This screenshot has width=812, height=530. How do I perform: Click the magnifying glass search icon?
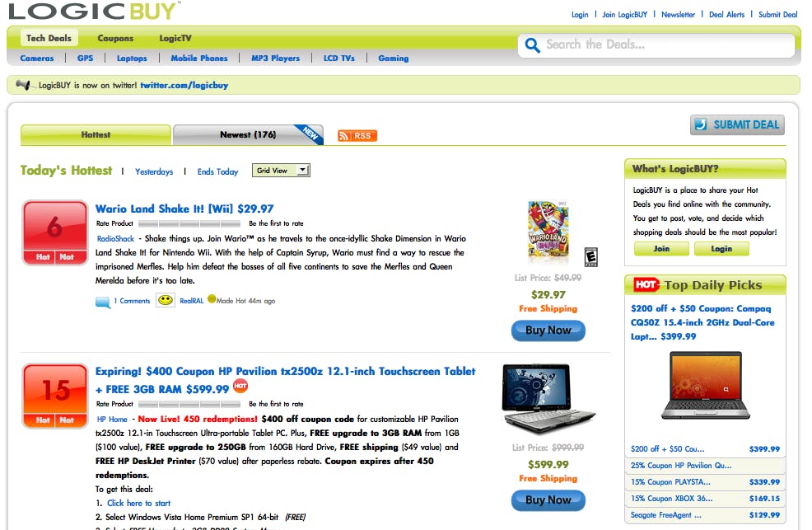point(532,45)
